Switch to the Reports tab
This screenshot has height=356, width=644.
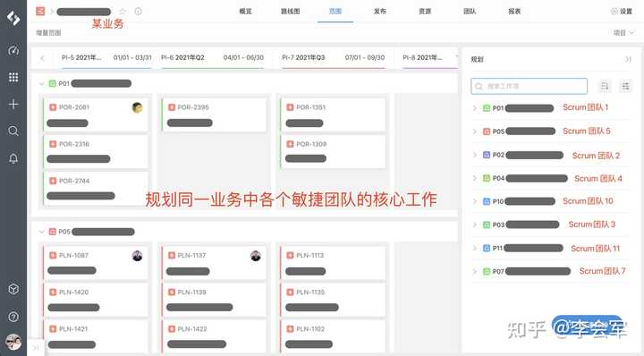coord(514,12)
